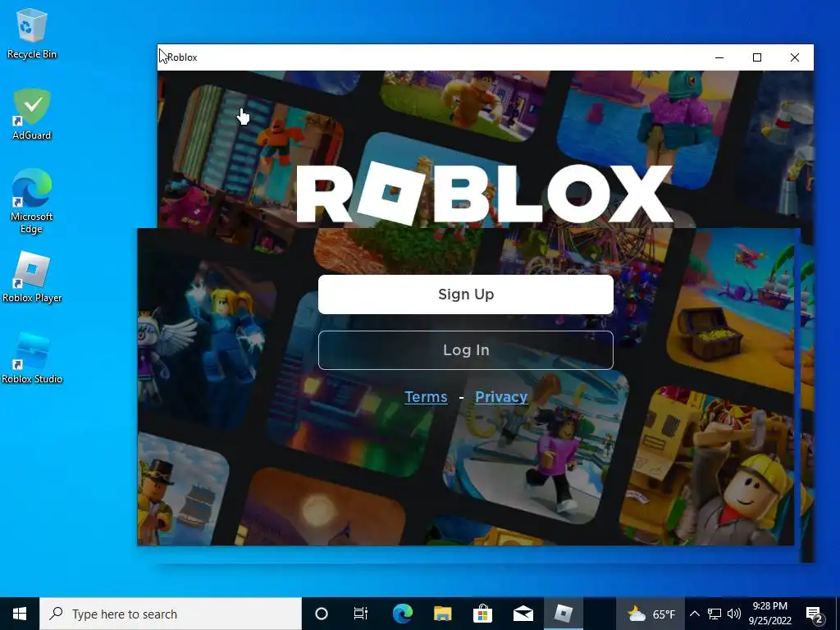Screen dimensions: 840x630
Task: Click the Roblox window title text
Action: coord(182,57)
